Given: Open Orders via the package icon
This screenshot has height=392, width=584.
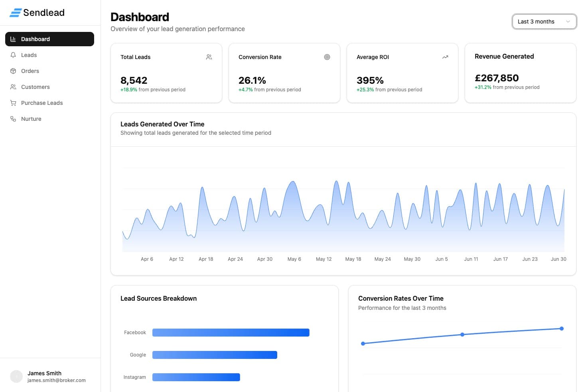Looking at the screenshot, I should pos(13,71).
